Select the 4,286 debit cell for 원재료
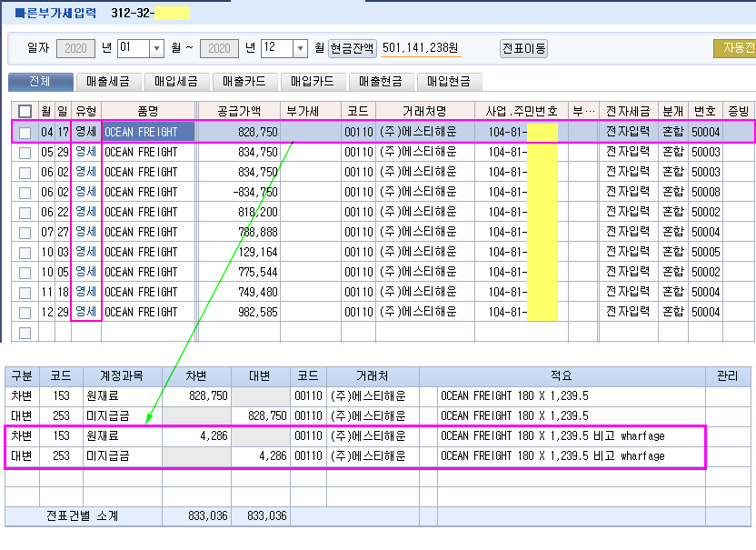Viewport: 756px width, 550px height. pos(196,435)
